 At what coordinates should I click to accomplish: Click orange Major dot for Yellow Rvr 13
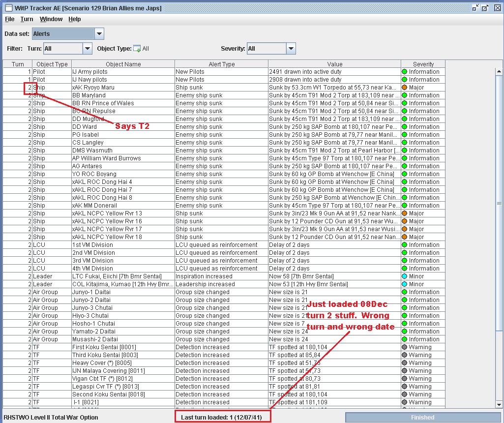[404, 213]
